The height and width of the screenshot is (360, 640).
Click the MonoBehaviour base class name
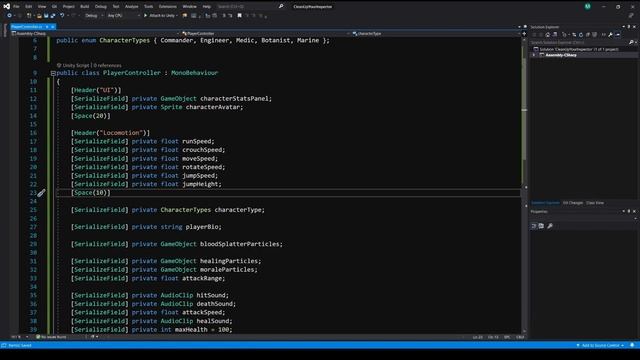194,73
